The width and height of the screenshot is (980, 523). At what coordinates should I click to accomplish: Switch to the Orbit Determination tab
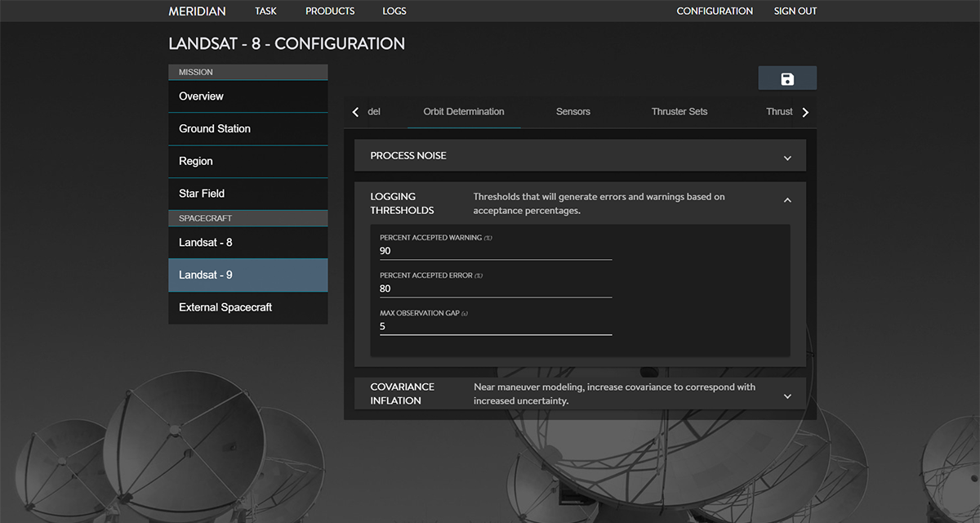[x=464, y=112]
